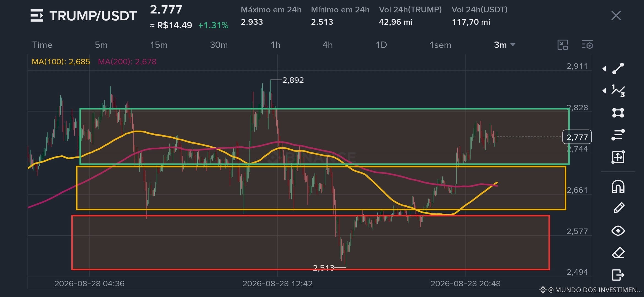644x297 pixels.
Task: Click the Vol 24h(USDT) value 117,70 mi
Action: point(471,22)
